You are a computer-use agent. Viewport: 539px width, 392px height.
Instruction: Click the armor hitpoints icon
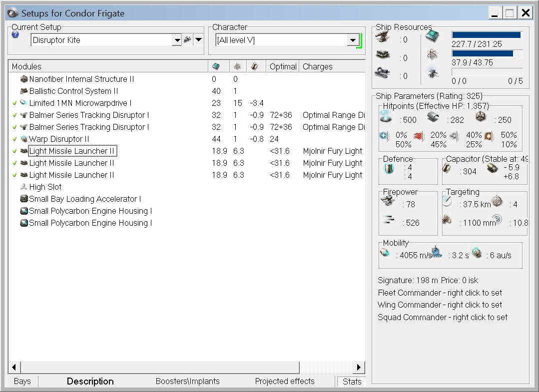[x=434, y=117]
